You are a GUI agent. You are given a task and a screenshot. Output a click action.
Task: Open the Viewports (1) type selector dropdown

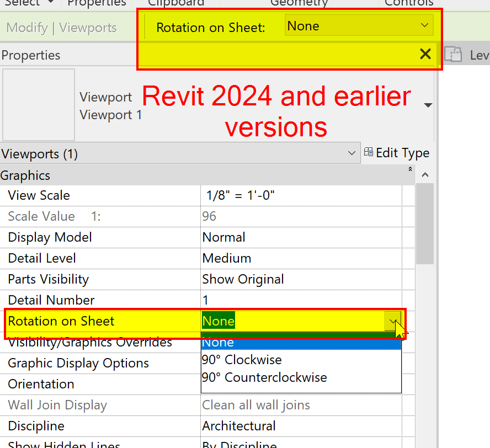[x=351, y=153]
